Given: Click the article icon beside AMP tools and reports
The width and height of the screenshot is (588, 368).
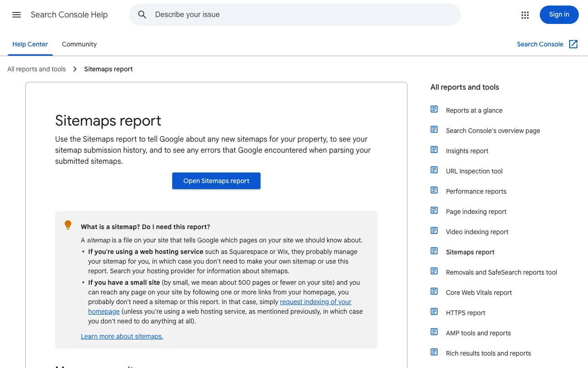Looking at the screenshot, I should coord(434,332).
